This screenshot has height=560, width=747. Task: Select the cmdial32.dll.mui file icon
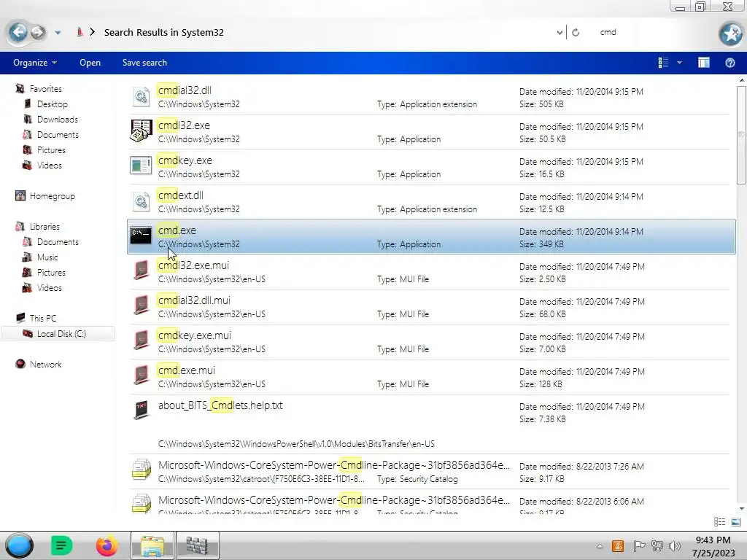(x=141, y=306)
